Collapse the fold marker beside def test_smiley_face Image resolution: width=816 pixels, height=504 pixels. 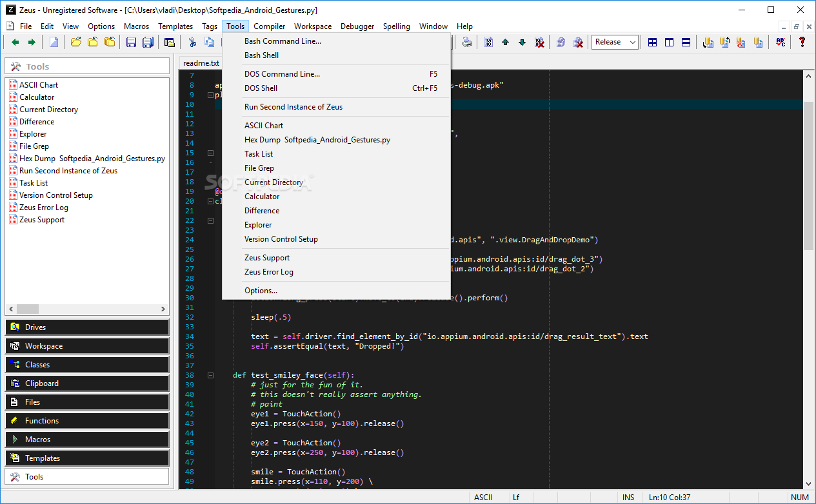pyautogui.click(x=210, y=375)
